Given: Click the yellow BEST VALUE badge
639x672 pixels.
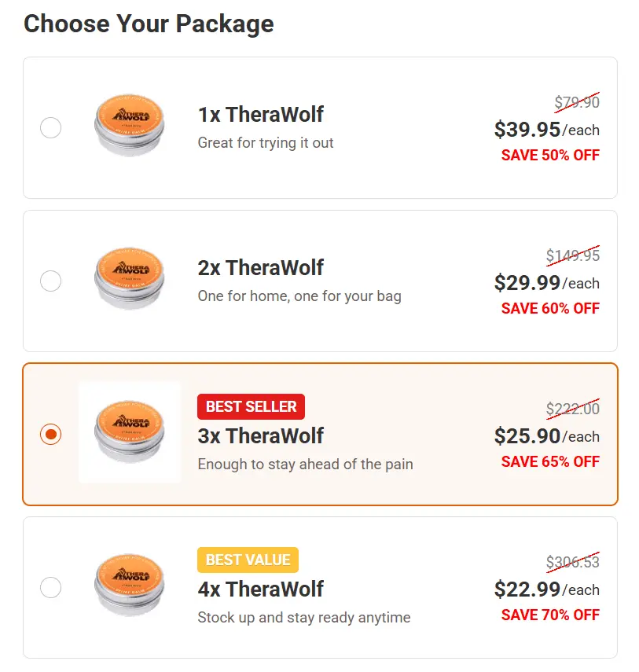Looking at the screenshot, I should 248,560.
